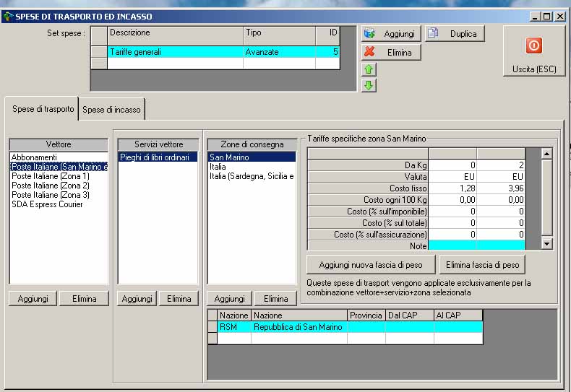Click tariffe grid scroll down arrow

(546, 243)
